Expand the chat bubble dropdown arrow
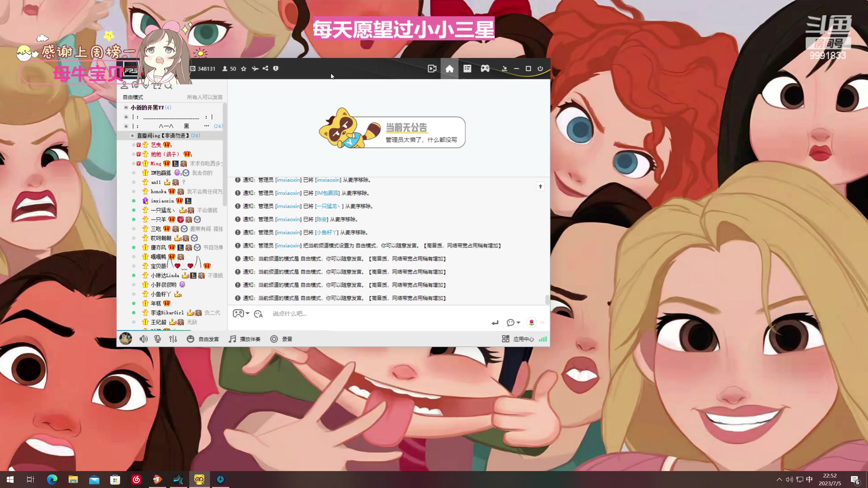 [x=518, y=323]
